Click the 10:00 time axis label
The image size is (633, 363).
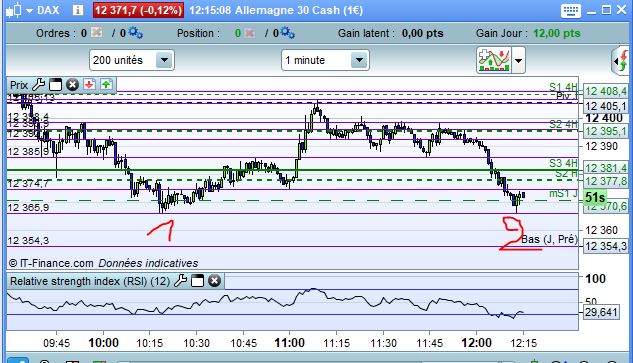[x=103, y=343]
